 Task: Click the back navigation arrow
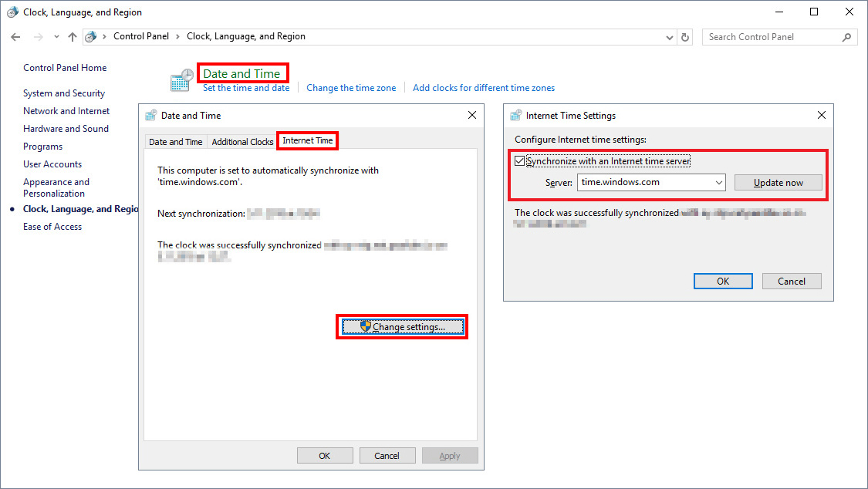16,37
